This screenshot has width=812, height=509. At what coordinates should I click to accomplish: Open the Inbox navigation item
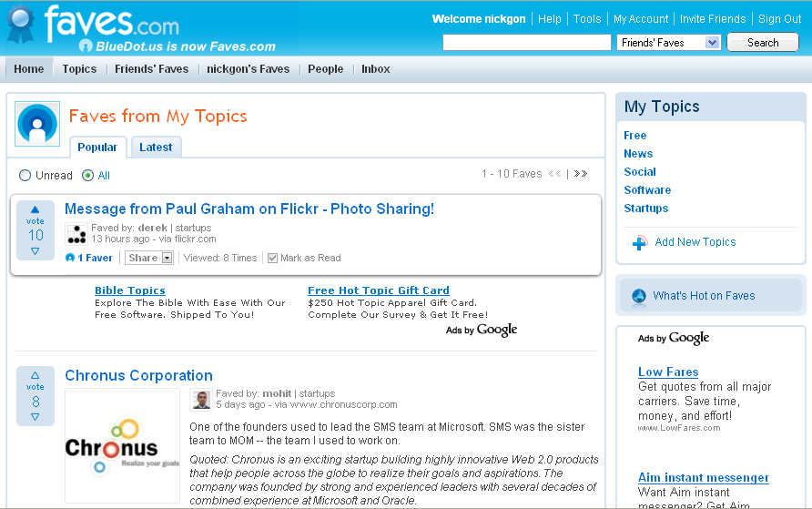point(375,69)
